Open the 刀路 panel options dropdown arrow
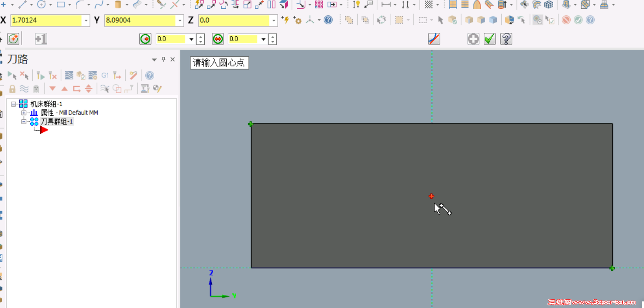 tap(154, 59)
